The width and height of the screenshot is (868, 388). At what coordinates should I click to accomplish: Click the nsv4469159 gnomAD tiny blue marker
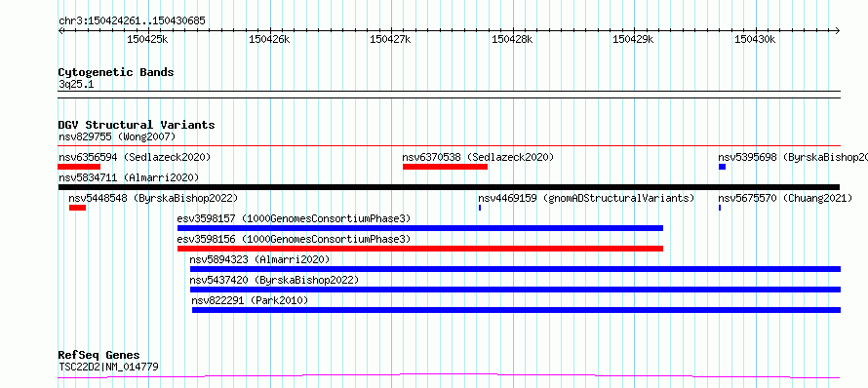[x=480, y=208]
